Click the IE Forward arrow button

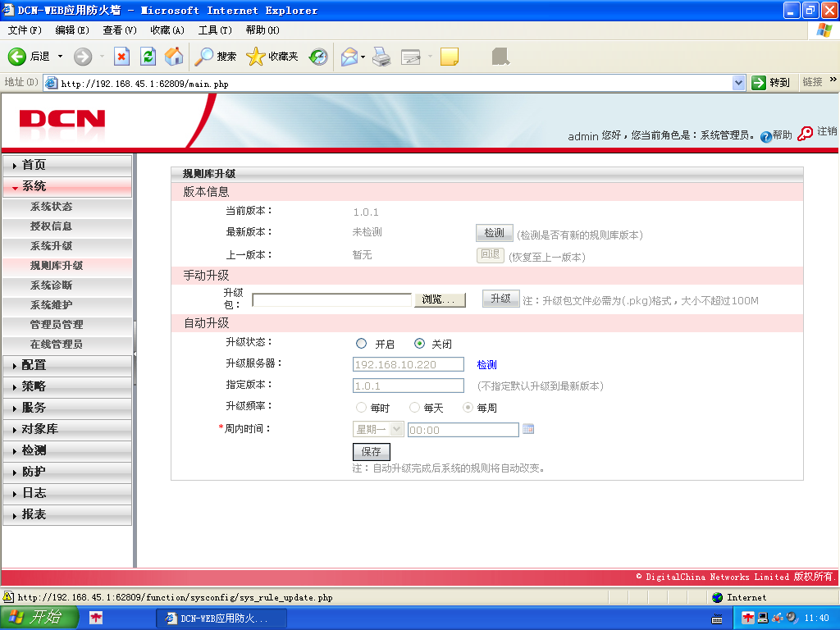tap(83, 57)
